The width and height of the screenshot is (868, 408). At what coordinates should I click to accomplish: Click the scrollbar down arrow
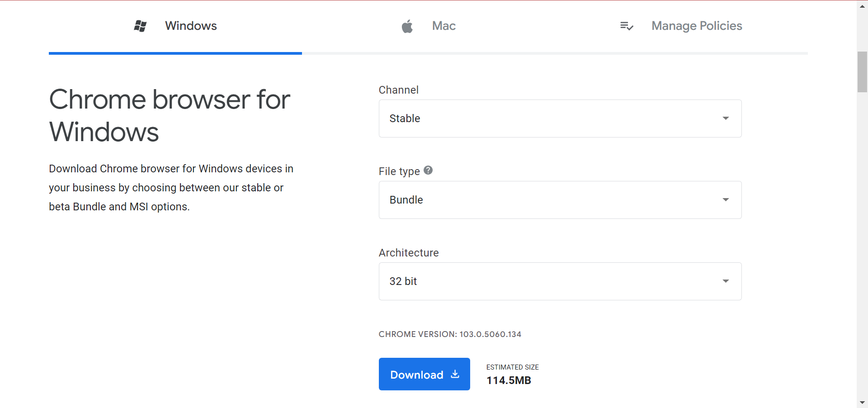(x=862, y=403)
